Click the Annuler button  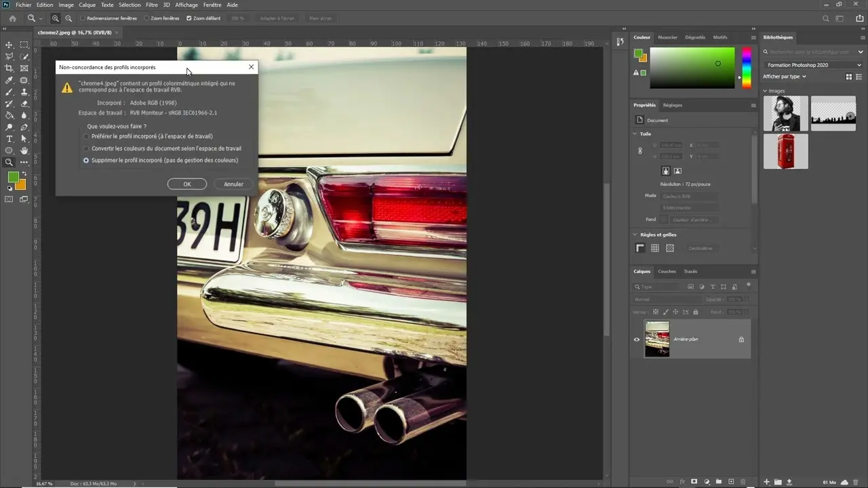click(x=233, y=184)
